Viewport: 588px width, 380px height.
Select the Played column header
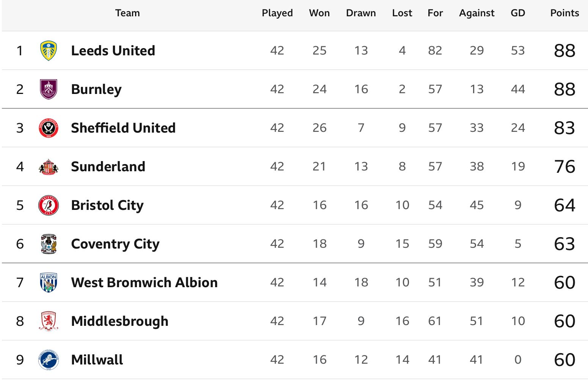point(277,13)
